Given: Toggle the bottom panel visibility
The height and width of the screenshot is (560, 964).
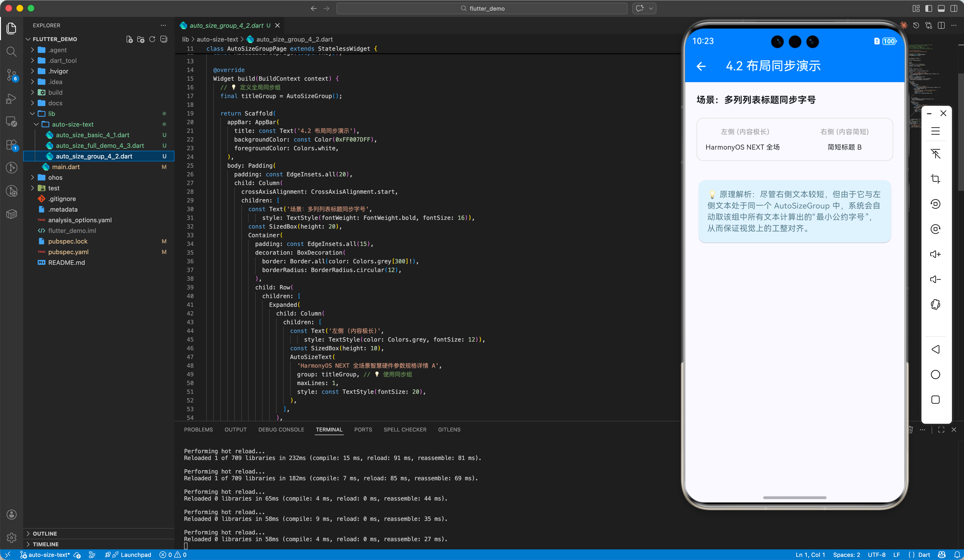Looking at the screenshot, I should coord(941,8).
